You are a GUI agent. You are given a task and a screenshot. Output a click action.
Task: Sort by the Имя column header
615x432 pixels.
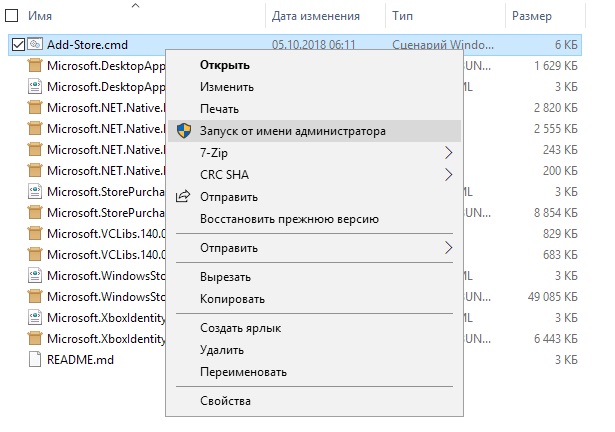coord(40,16)
